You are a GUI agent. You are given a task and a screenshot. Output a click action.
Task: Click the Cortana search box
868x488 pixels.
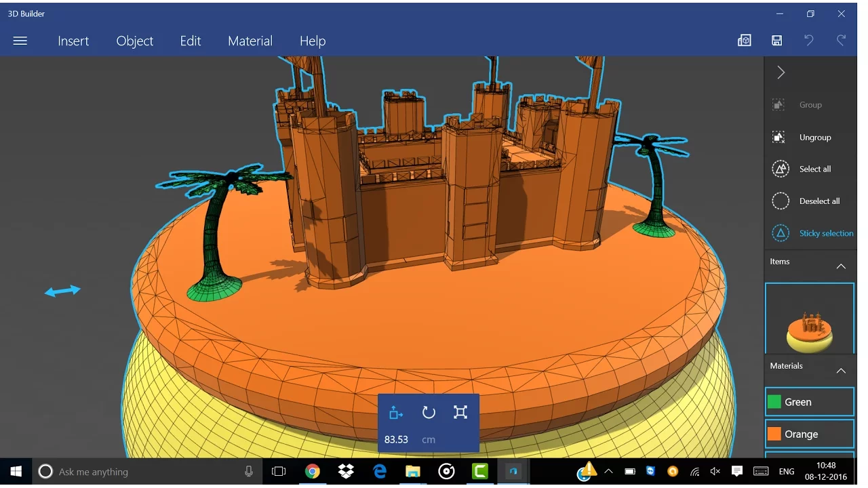[146, 472]
